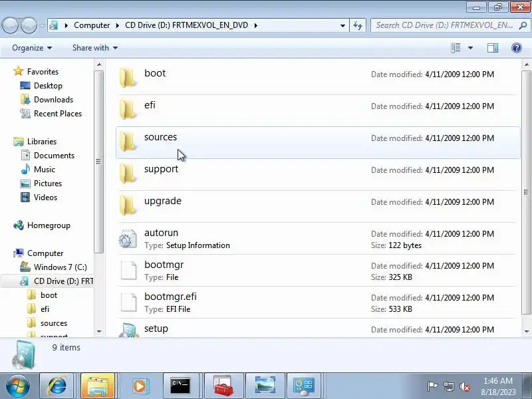Select boot subfolder in navigation tree
The width and height of the screenshot is (532, 399).
pyautogui.click(x=49, y=295)
